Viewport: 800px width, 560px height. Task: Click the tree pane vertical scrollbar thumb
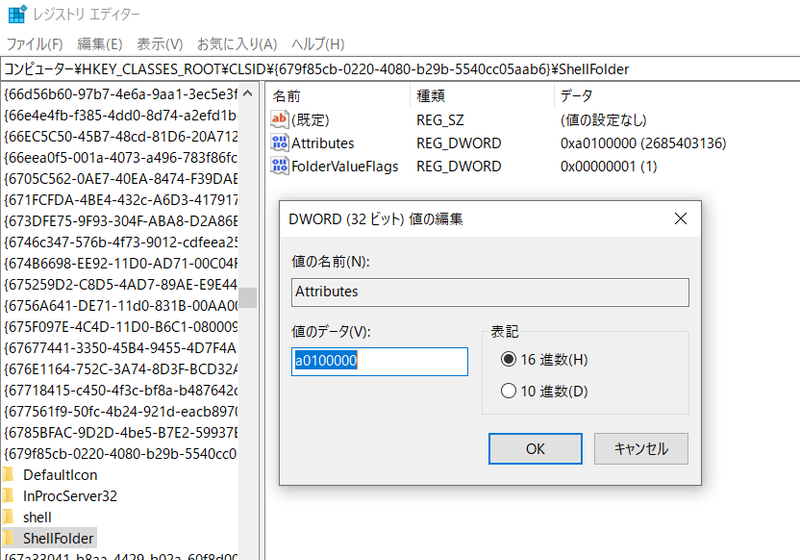pyautogui.click(x=247, y=297)
